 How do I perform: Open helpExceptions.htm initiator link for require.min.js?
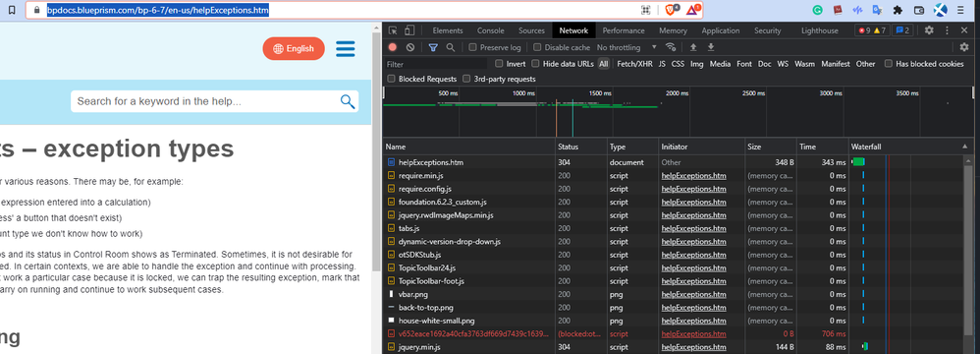point(693,176)
